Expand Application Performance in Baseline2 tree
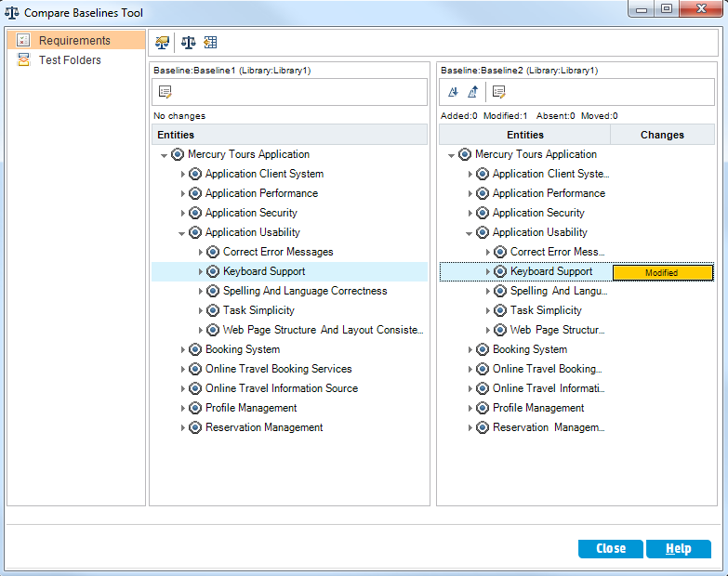This screenshot has width=728, height=576. [470, 194]
